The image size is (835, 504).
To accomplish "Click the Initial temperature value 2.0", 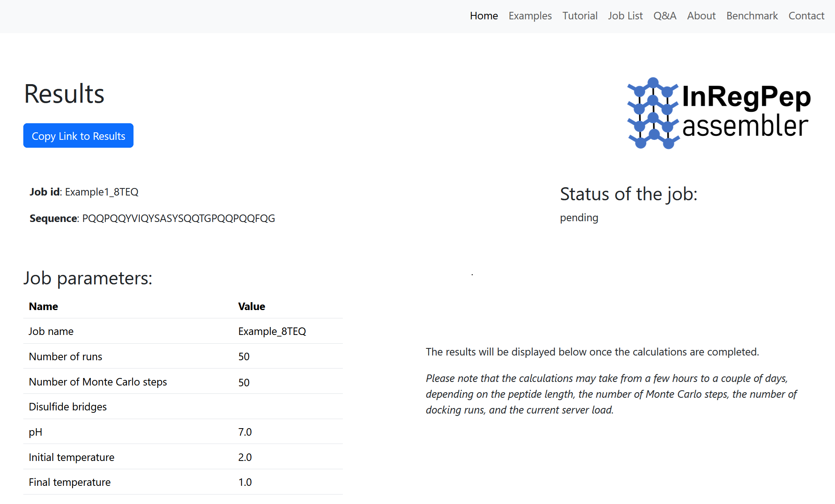I will [245, 457].
